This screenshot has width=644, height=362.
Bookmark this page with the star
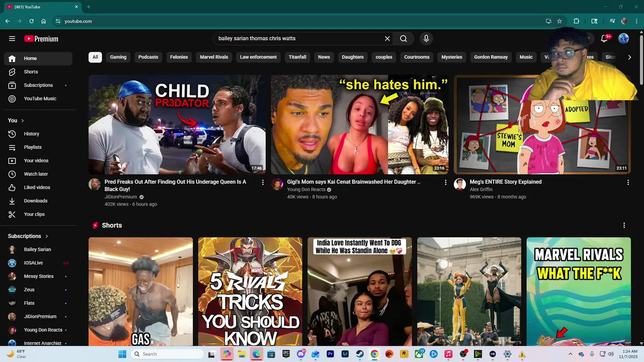[x=559, y=21]
